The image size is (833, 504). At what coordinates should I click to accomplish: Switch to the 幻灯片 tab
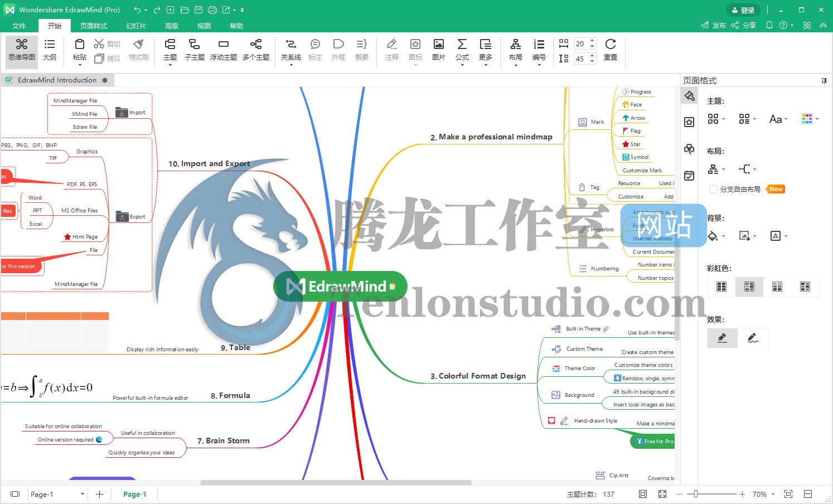[x=136, y=26]
